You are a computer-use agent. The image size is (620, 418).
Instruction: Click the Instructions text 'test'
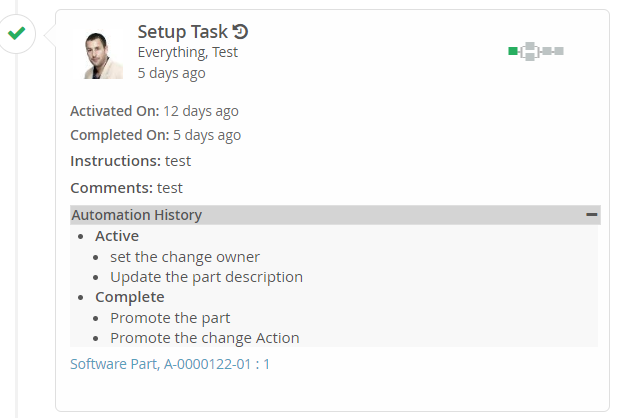pos(178,161)
